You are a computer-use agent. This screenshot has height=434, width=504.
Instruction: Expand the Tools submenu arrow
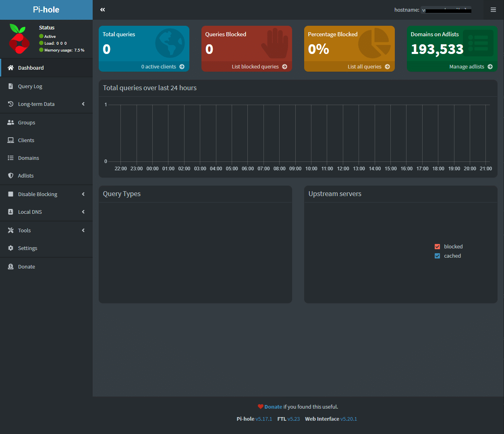[x=83, y=230]
